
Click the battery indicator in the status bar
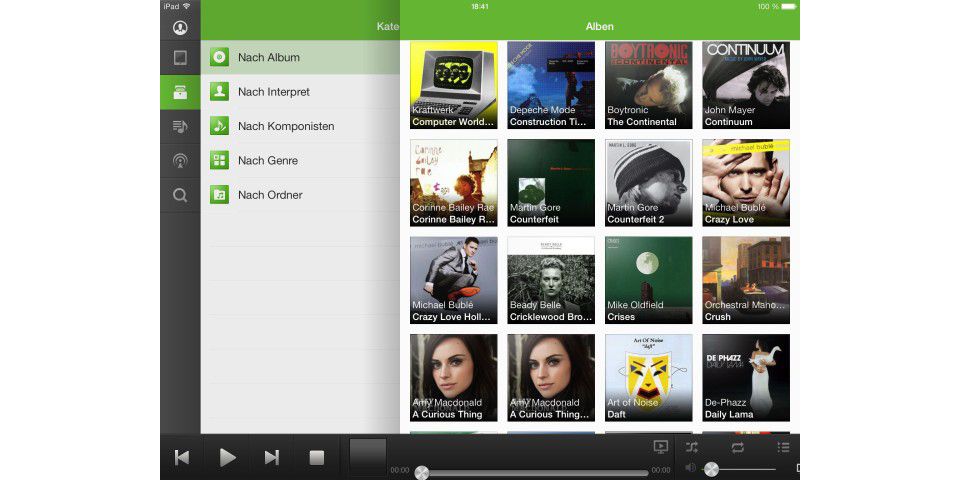(x=789, y=6)
